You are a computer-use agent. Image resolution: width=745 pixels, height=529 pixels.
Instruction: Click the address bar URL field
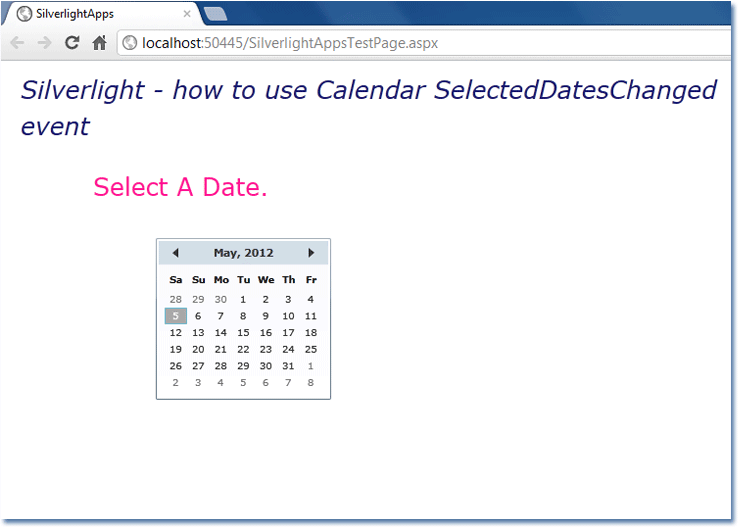click(423, 43)
